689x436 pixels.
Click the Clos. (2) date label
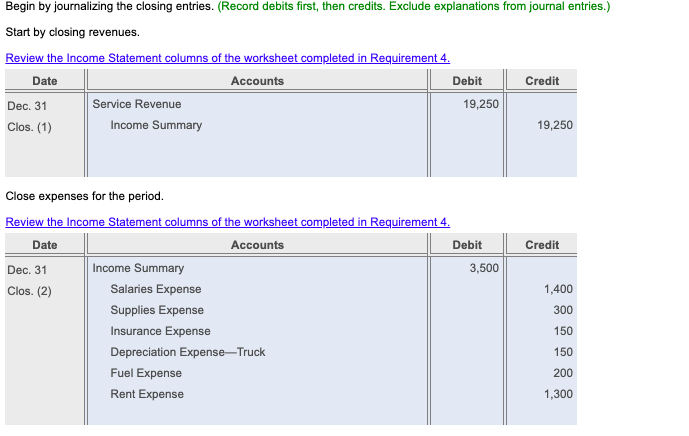pos(29,291)
